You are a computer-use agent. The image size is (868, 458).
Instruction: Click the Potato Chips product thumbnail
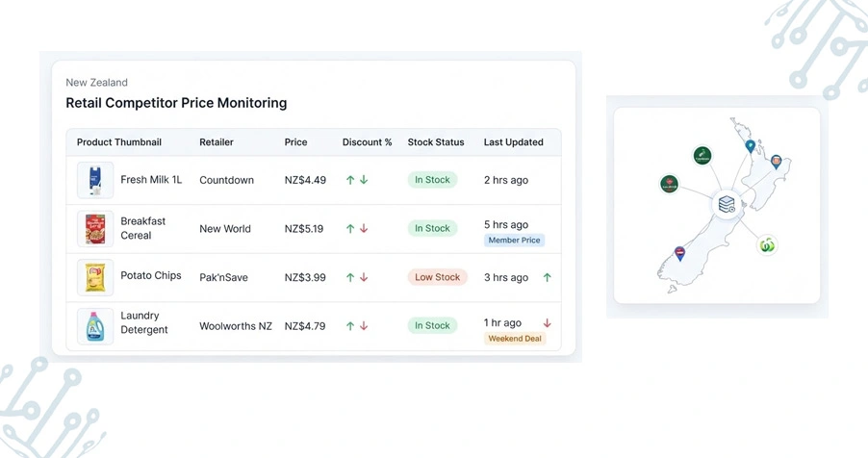(95, 277)
